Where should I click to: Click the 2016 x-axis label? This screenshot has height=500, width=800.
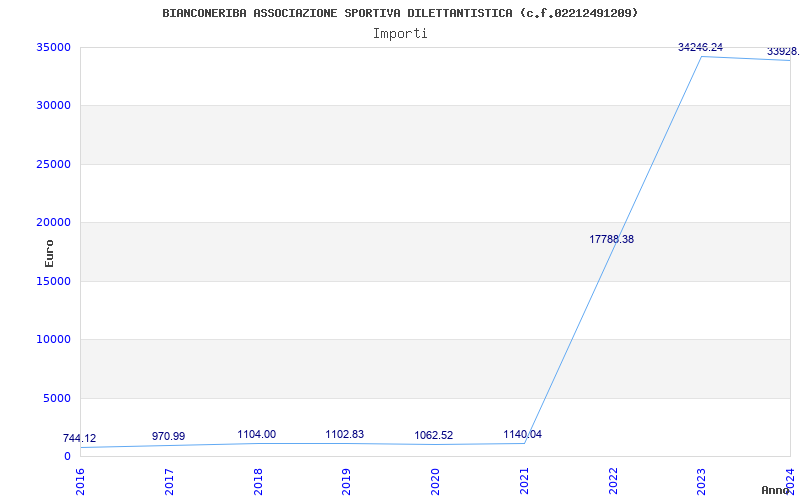click(x=80, y=481)
